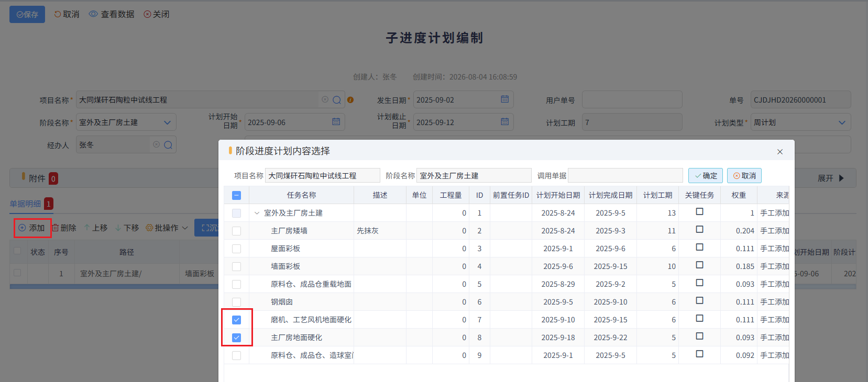Click 取消 button in the dialog
Screen dimensions: 868x382
(744, 176)
